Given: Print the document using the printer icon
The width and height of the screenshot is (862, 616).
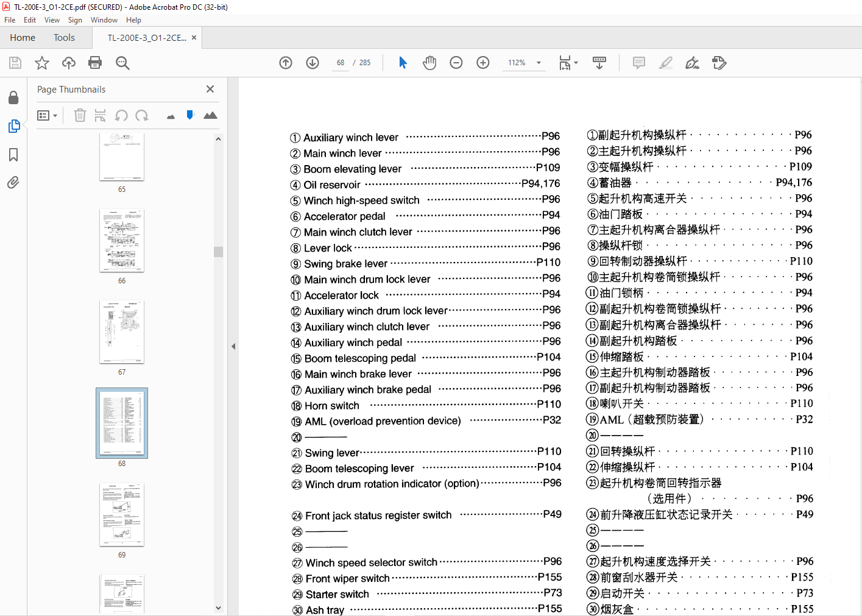Looking at the screenshot, I should (x=95, y=63).
